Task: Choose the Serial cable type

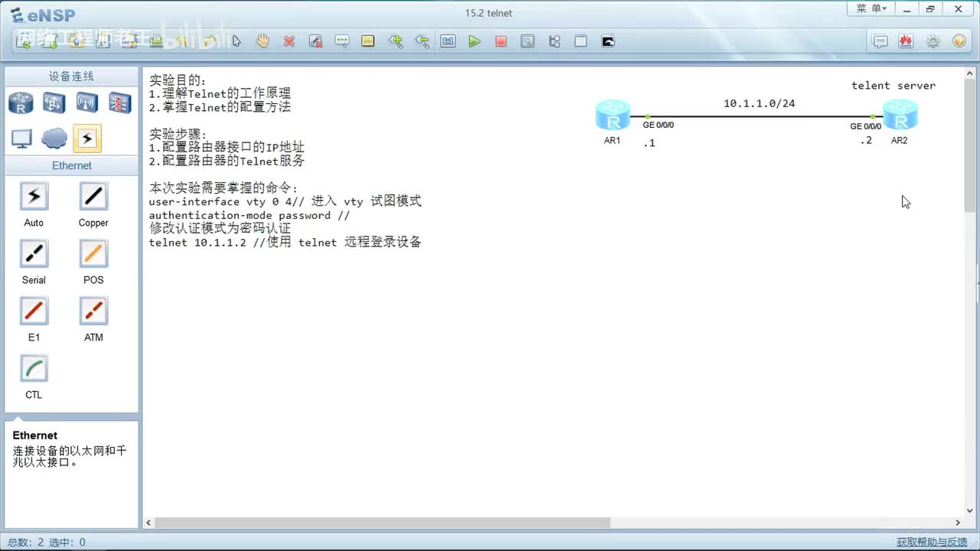Action: coord(34,254)
